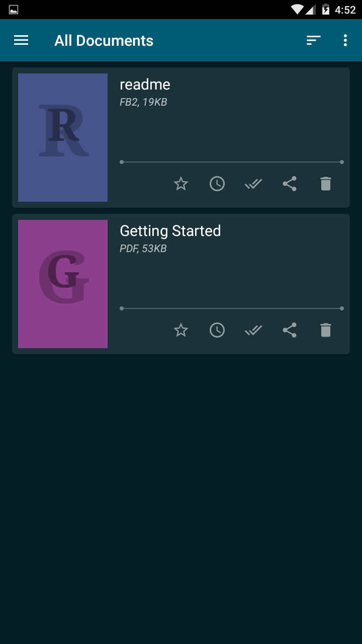Delete the readme document
Screen dimensions: 362x644
tap(326, 184)
